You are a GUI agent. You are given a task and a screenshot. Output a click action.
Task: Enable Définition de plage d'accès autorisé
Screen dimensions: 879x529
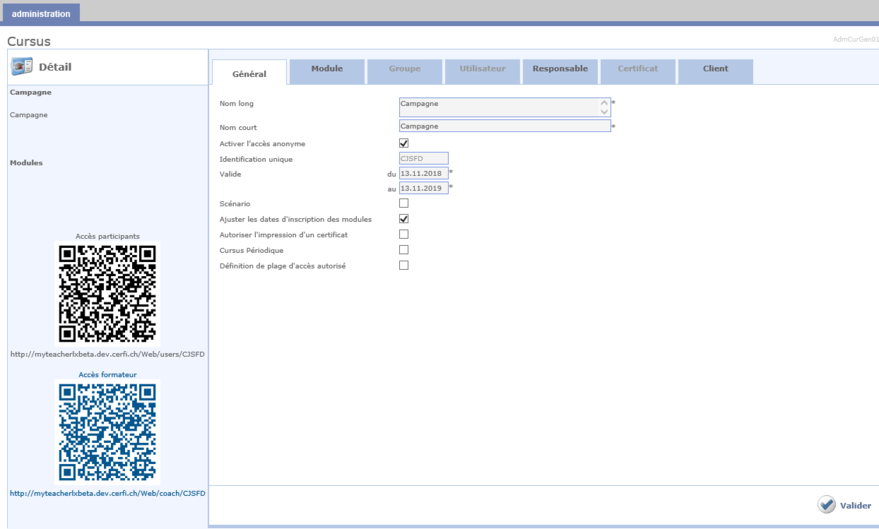point(404,265)
